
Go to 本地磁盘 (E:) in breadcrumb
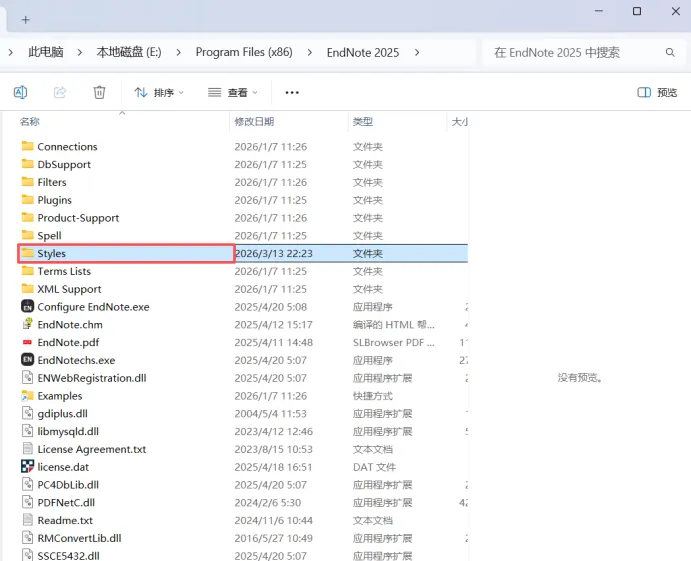pyautogui.click(x=129, y=52)
